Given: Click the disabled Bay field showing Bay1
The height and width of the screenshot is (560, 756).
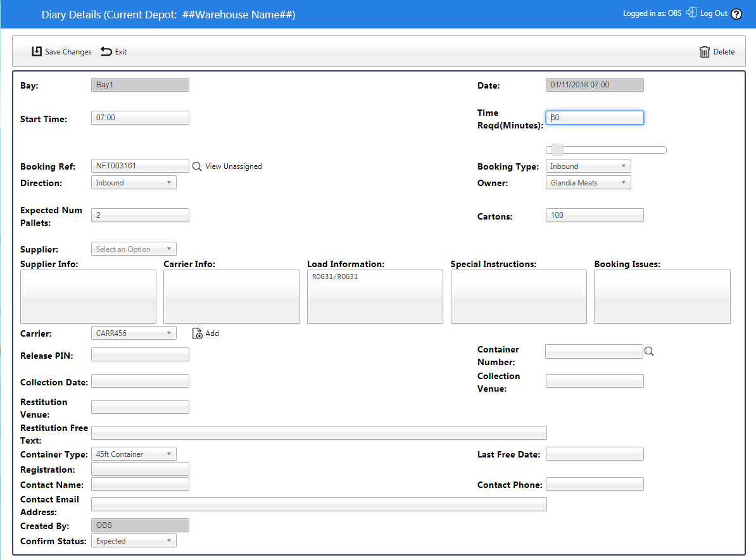Looking at the screenshot, I should (140, 85).
